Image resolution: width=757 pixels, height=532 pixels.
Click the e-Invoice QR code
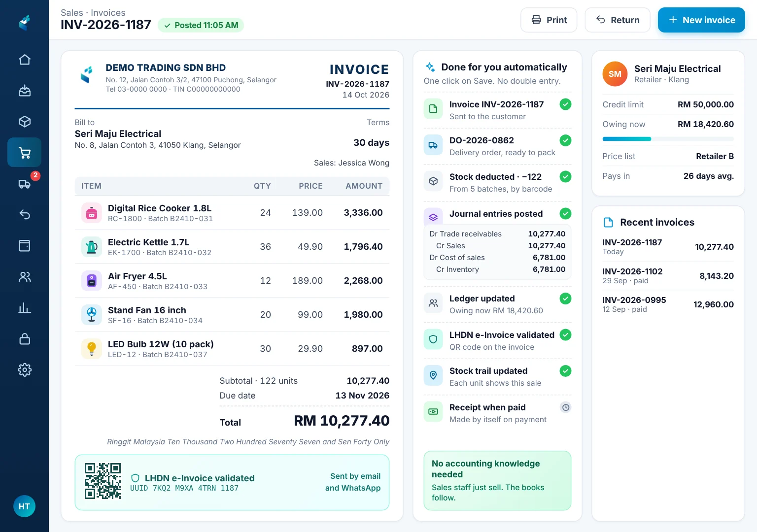click(103, 481)
